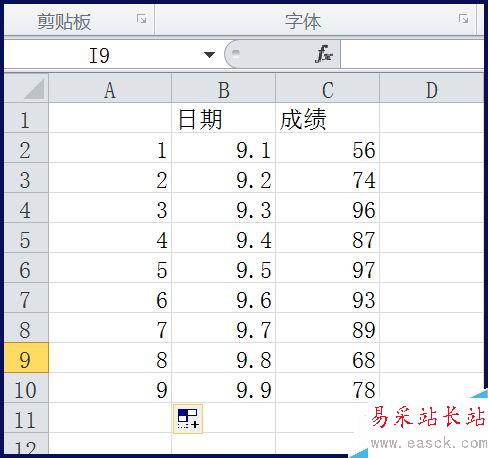Click the Select All corner triangle
488x458 pixels.
[27, 88]
